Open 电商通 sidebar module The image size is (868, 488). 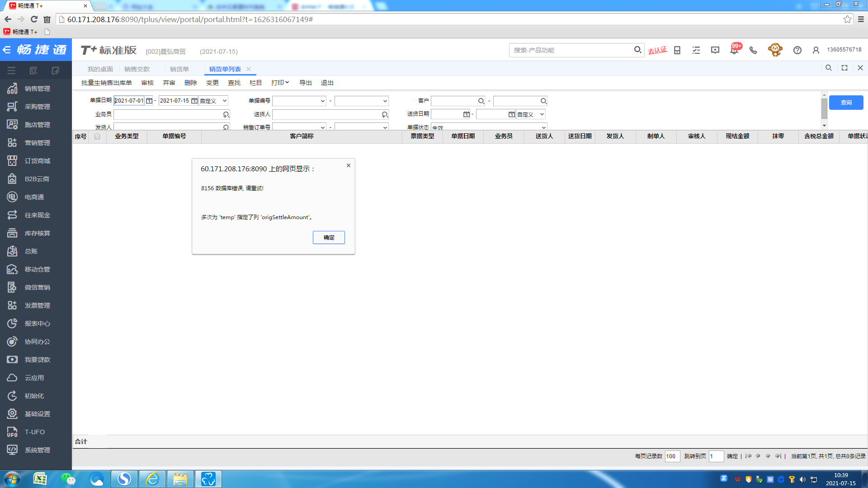pyautogui.click(x=36, y=197)
